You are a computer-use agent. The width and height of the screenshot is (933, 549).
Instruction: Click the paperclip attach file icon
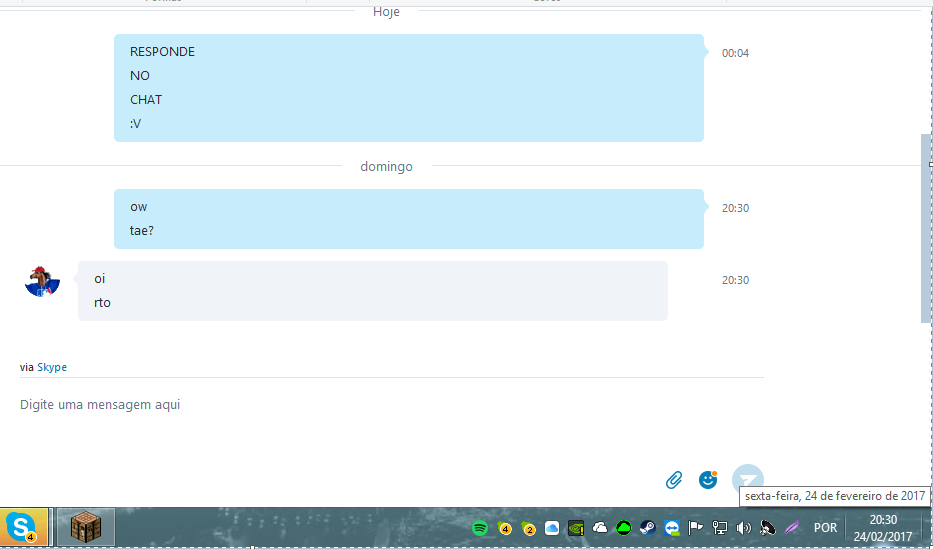(674, 479)
